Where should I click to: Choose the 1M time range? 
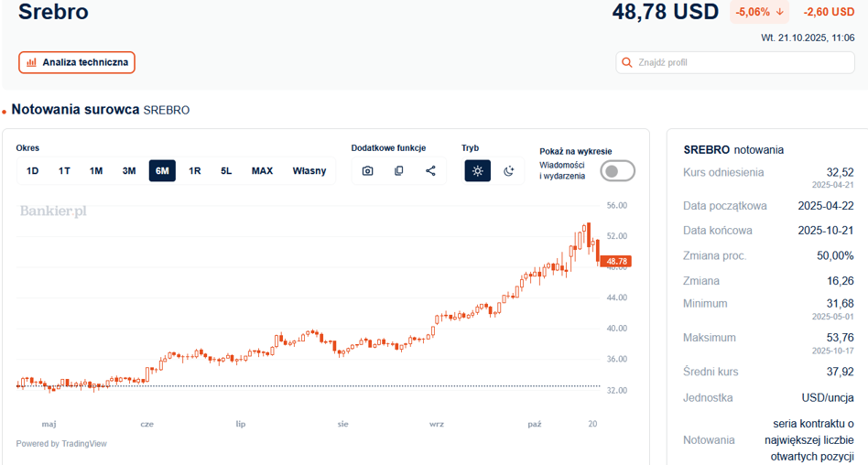tap(96, 171)
